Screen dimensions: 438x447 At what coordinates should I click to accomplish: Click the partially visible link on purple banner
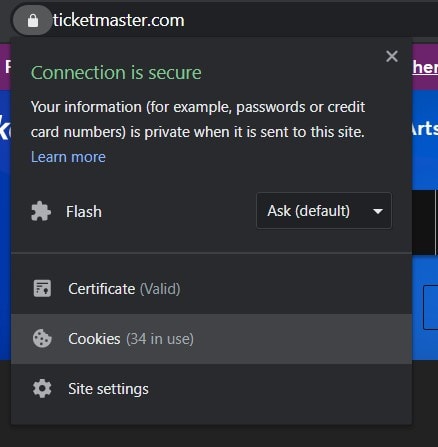(x=425, y=68)
